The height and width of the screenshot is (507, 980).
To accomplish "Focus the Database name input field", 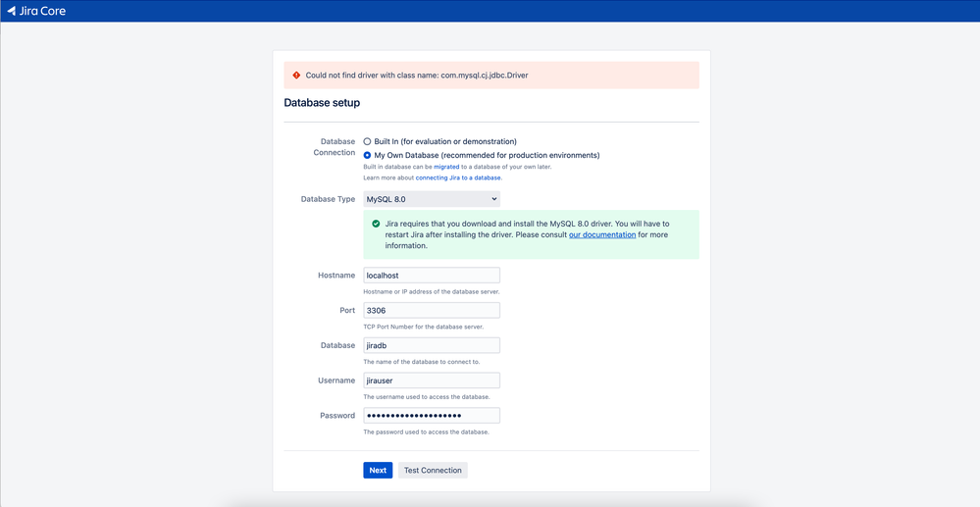I will pyautogui.click(x=432, y=345).
